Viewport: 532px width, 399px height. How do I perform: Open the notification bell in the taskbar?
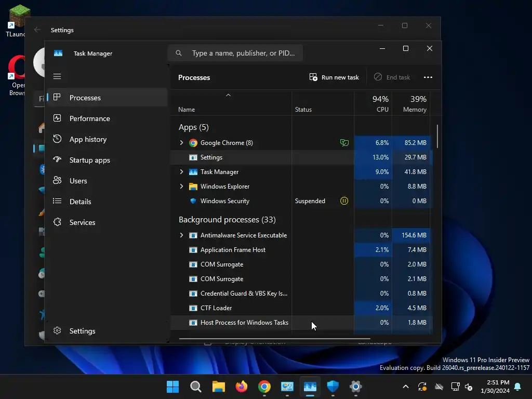pos(518,387)
